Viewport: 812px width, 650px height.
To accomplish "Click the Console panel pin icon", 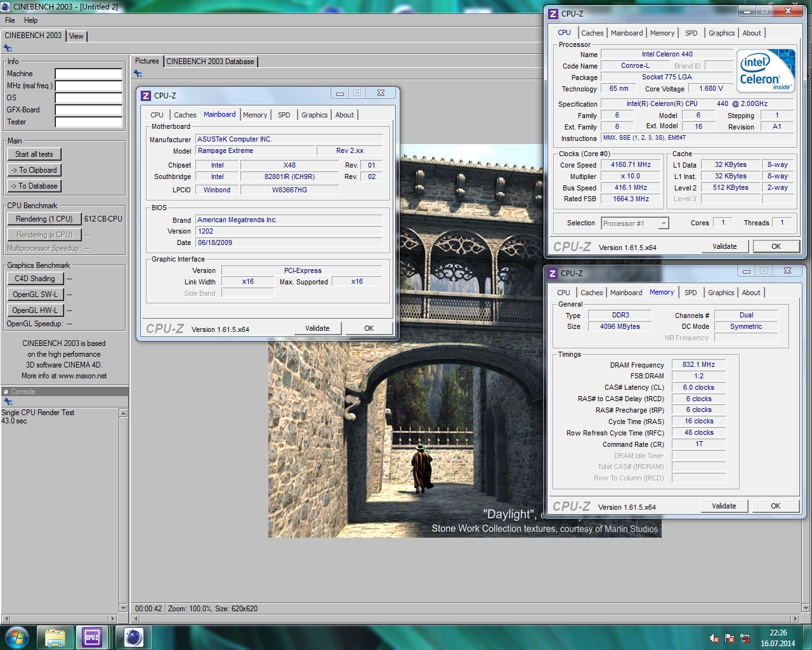I will (x=8, y=402).
